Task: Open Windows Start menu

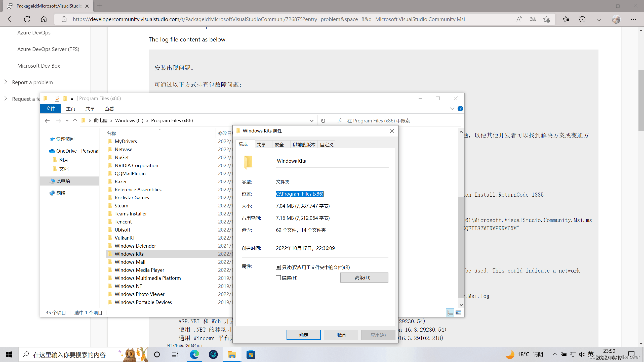Action: coord(9,354)
